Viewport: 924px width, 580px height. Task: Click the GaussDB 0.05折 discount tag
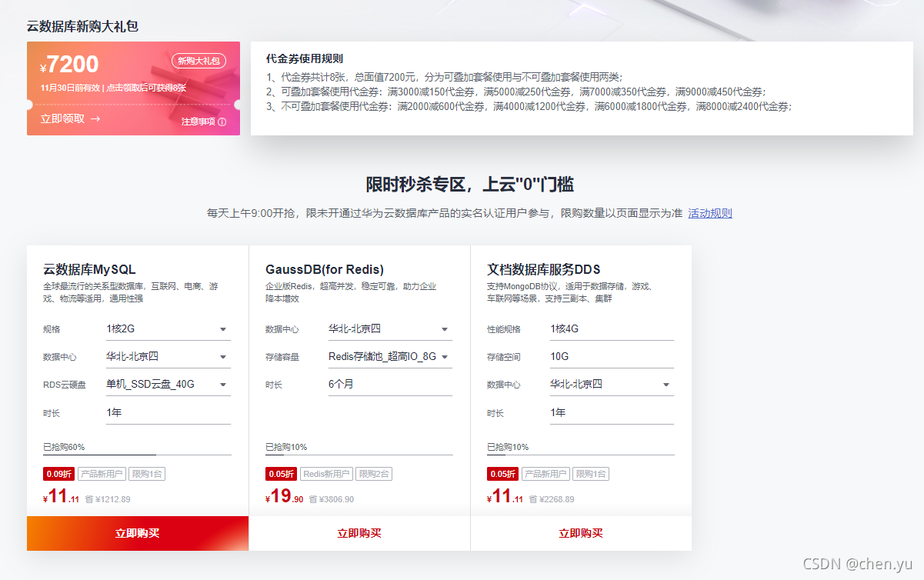[x=281, y=475]
